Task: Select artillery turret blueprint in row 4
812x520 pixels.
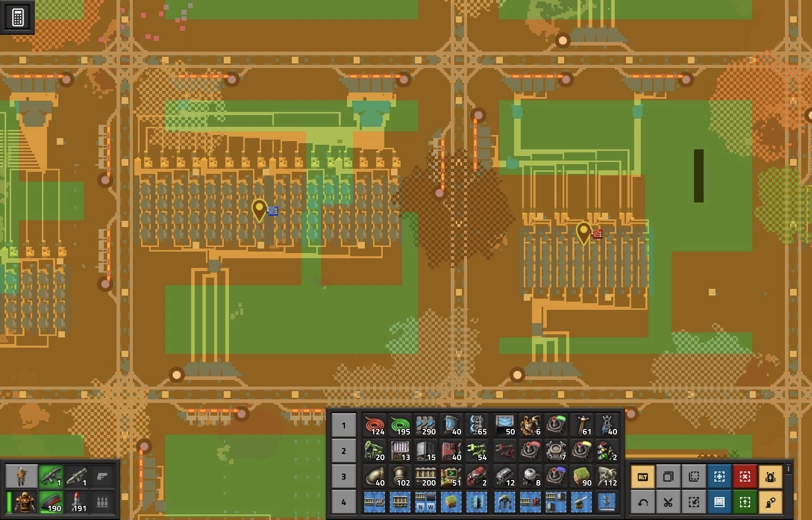Action: pyautogui.click(x=581, y=502)
